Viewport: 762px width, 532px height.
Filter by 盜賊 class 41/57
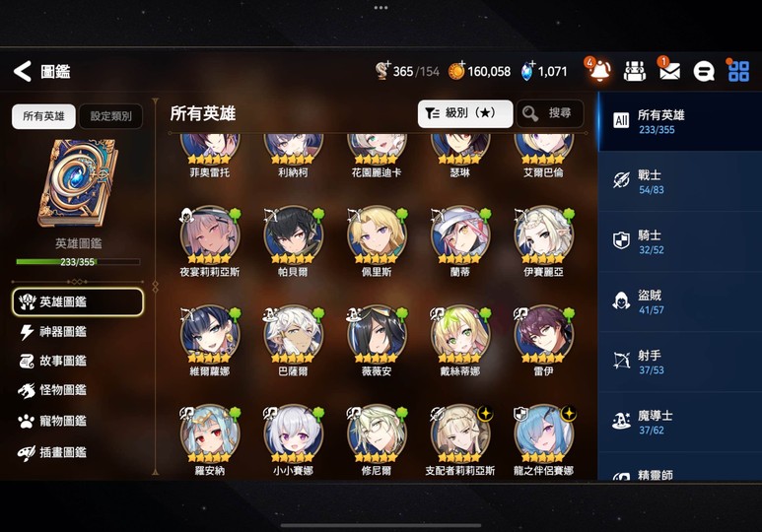coord(680,301)
